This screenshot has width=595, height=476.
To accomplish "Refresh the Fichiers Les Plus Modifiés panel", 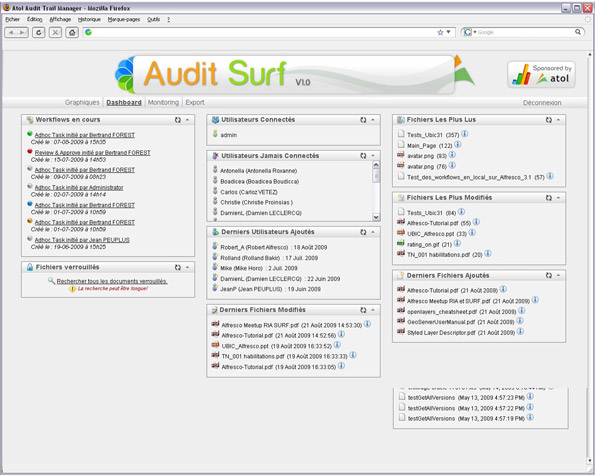I will (x=549, y=198).
